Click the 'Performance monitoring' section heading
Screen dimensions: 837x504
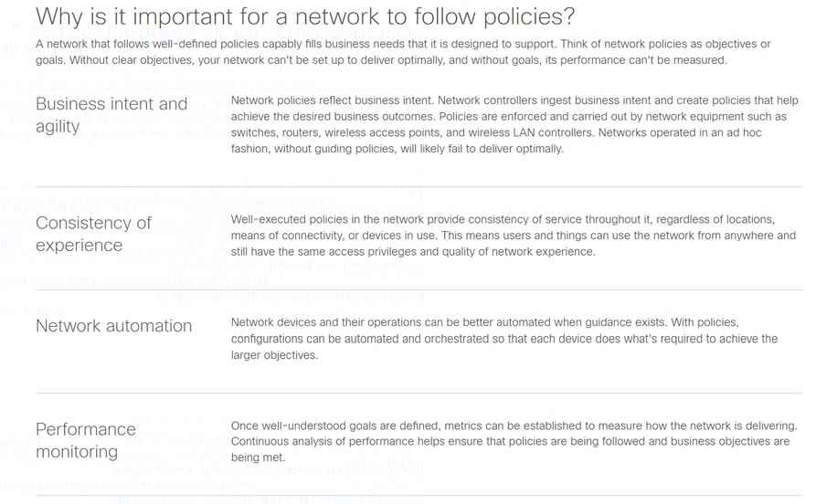click(85, 440)
